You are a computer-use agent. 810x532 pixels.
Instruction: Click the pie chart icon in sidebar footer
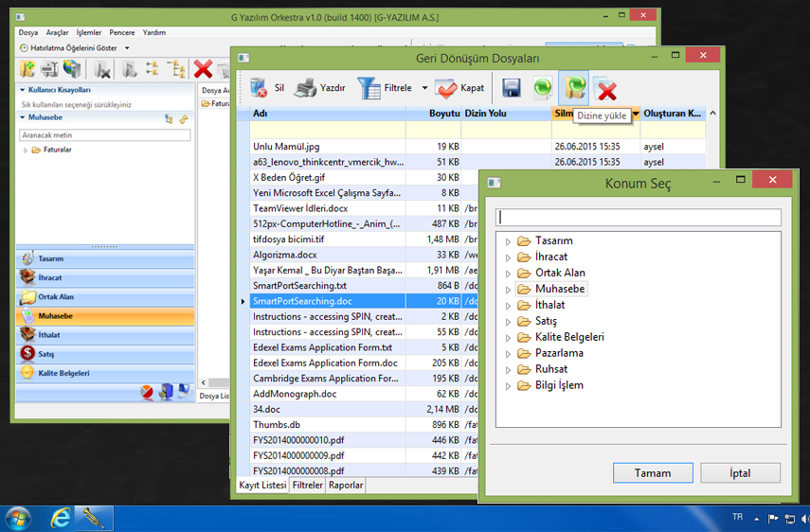point(147,392)
